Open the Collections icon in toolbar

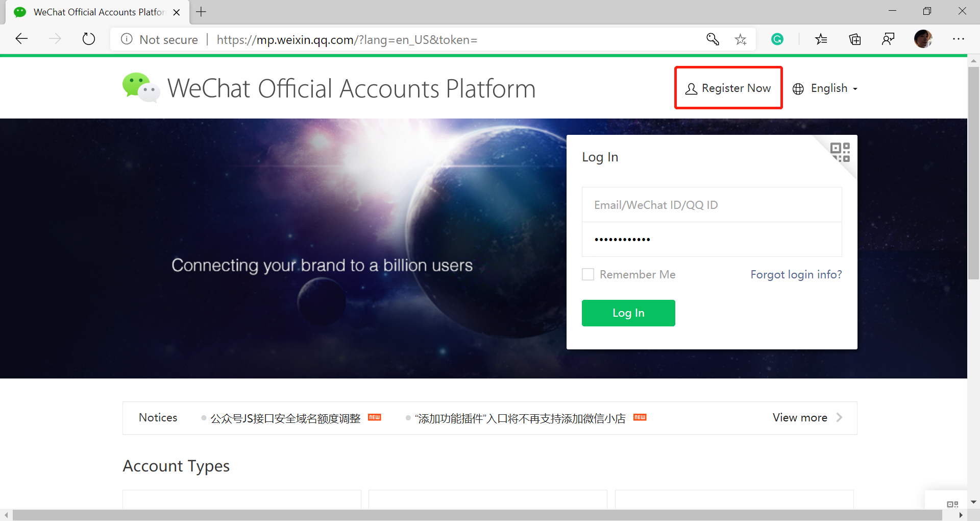point(854,39)
